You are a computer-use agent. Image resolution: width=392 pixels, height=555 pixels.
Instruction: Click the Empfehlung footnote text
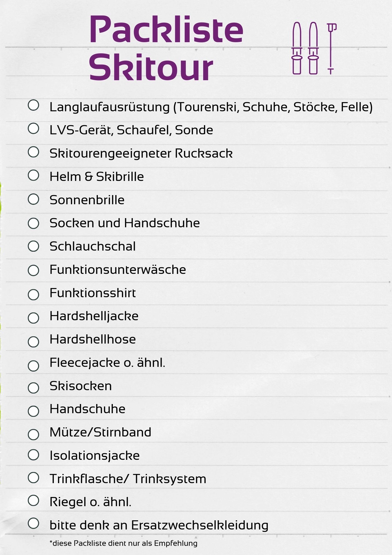click(123, 543)
